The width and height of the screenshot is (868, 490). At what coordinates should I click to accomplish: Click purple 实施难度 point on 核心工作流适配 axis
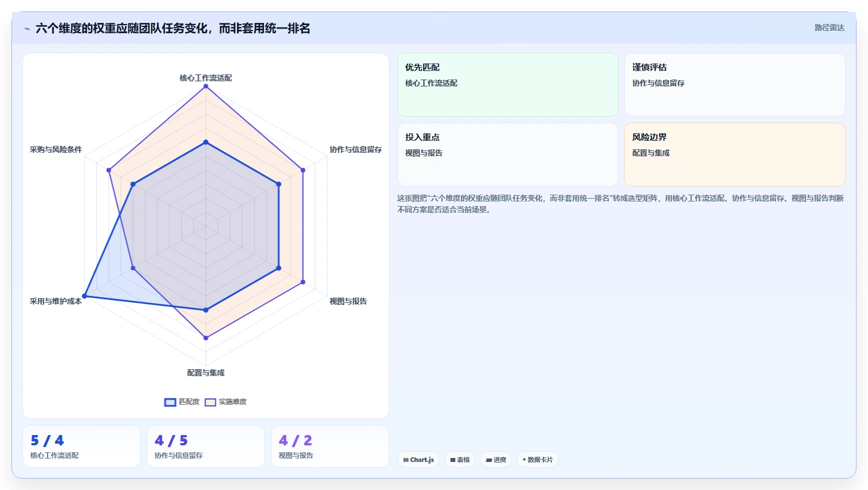(206, 86)
